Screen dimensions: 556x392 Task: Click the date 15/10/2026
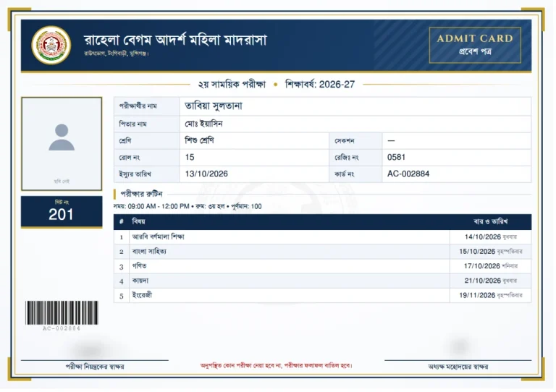(x=477, y=252)
